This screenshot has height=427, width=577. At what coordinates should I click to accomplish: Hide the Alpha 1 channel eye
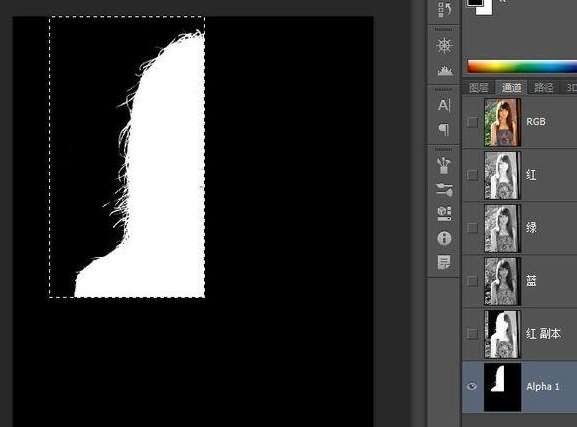[472, 387]
